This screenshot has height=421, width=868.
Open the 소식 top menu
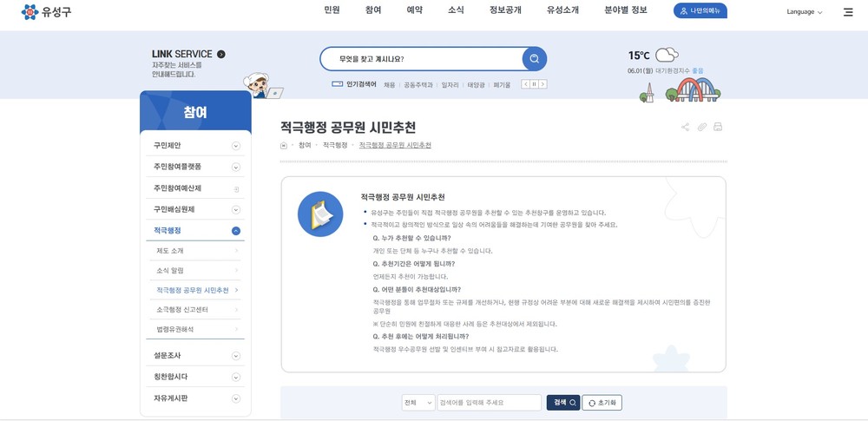(457, 10)
